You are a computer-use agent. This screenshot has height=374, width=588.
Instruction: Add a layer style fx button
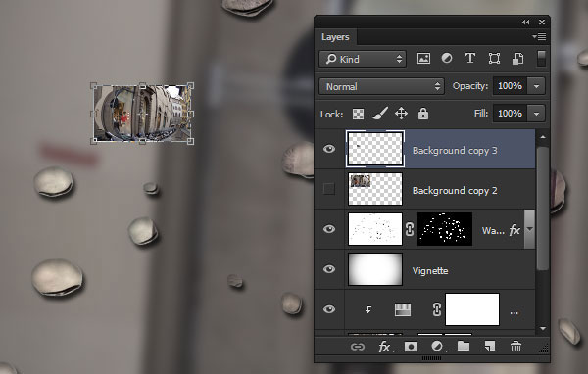tap(385, 347)
